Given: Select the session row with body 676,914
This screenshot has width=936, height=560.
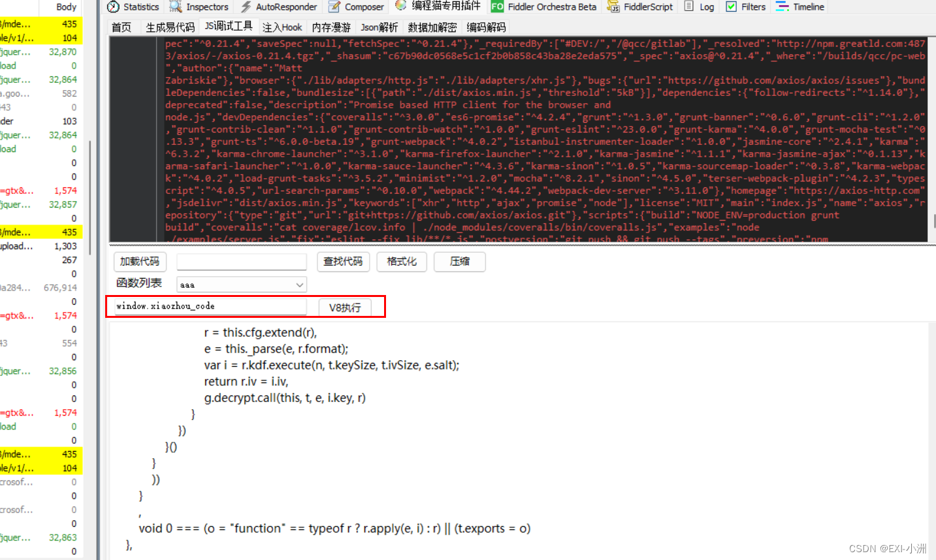Looking at the screenshot, I should [x=41, y=288].
